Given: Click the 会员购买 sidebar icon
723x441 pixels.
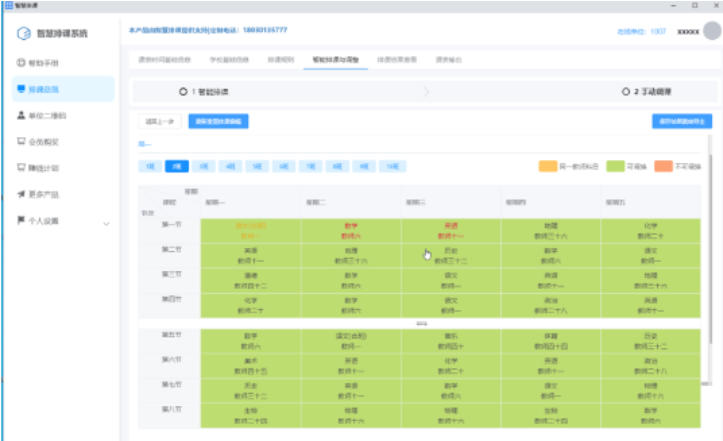Looking at the screenshot, I should [21, 141].
